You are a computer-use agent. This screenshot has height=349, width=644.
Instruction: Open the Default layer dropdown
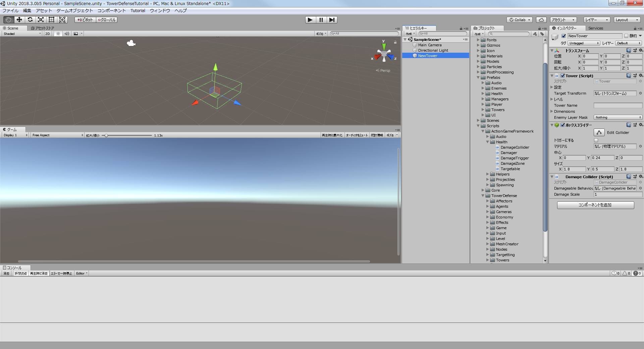pos(629,43)
